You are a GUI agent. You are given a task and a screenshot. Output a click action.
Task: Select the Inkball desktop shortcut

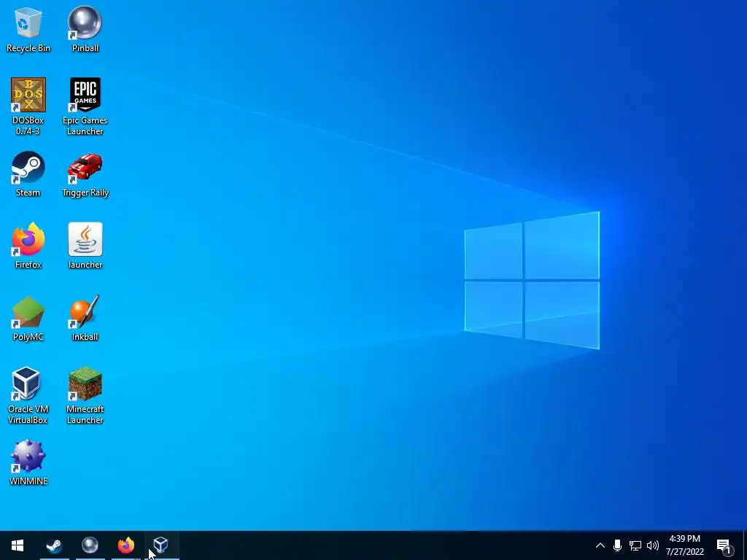[85, 318]
